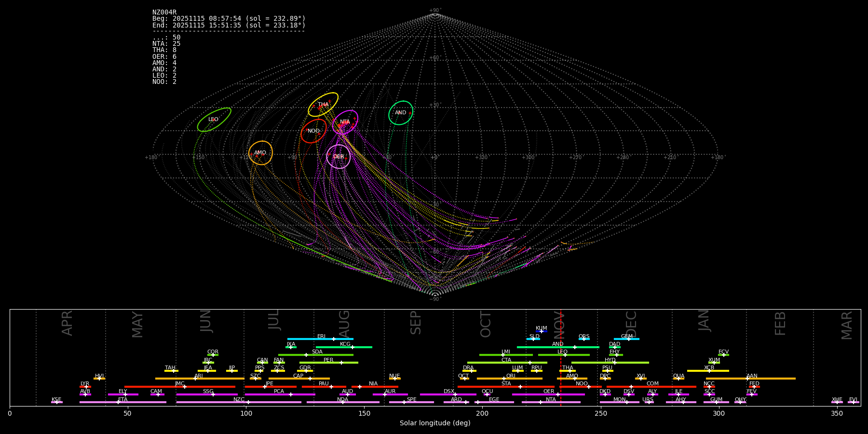Select the PER shower bar in the timeline
The width and height of the screenshot is (868, 434).
(x=329, y=363)
